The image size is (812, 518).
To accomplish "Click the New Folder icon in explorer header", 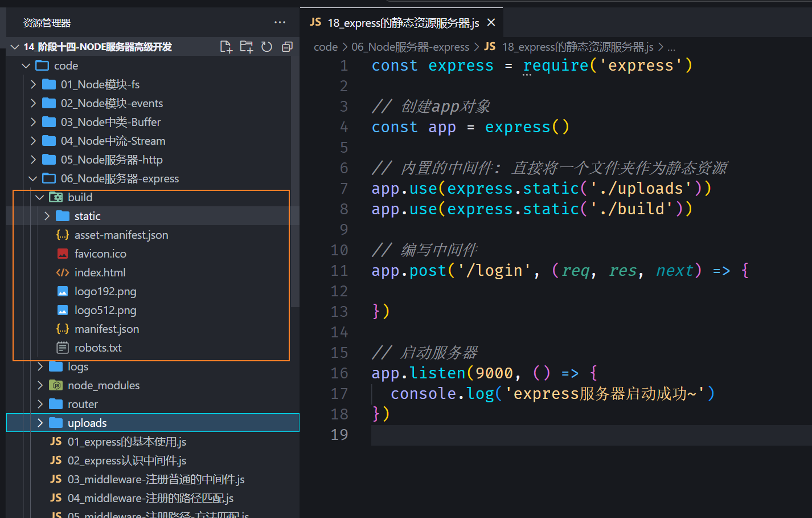I will 246,47.
